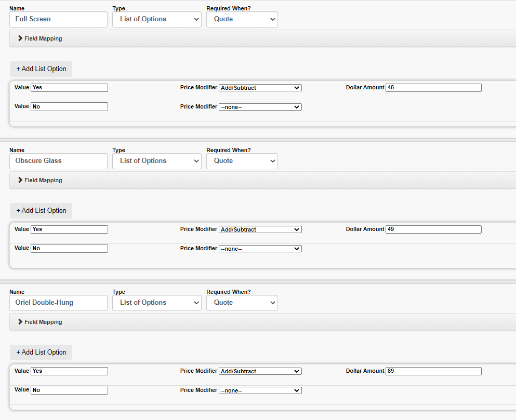
Task: Add a list option to Obscure Glass
Action: 41,211
